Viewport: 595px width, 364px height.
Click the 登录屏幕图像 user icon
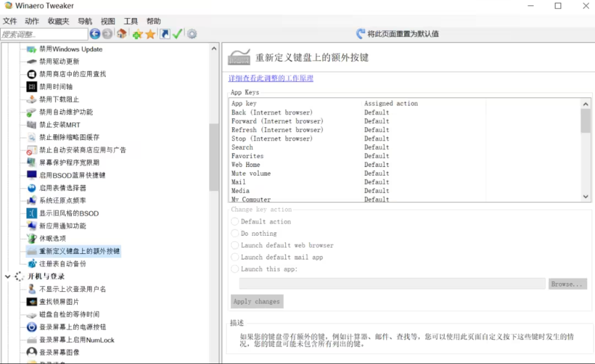click(32, 352)
